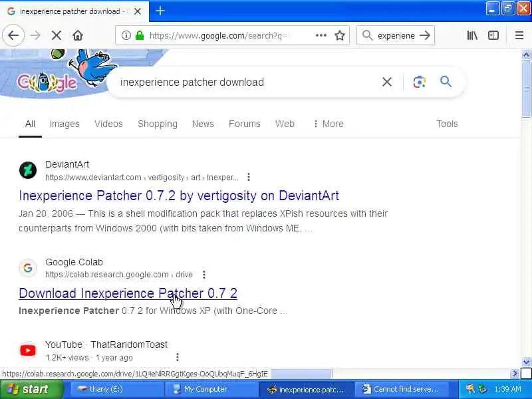Click the second system tray notification icon

point(482,389)
